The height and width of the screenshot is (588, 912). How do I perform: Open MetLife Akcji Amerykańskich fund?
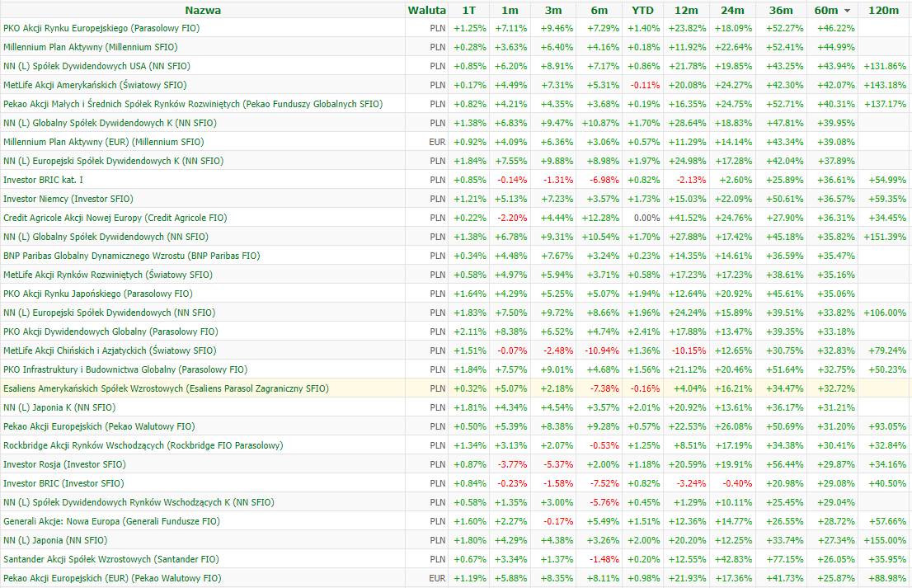pos(95,85)
